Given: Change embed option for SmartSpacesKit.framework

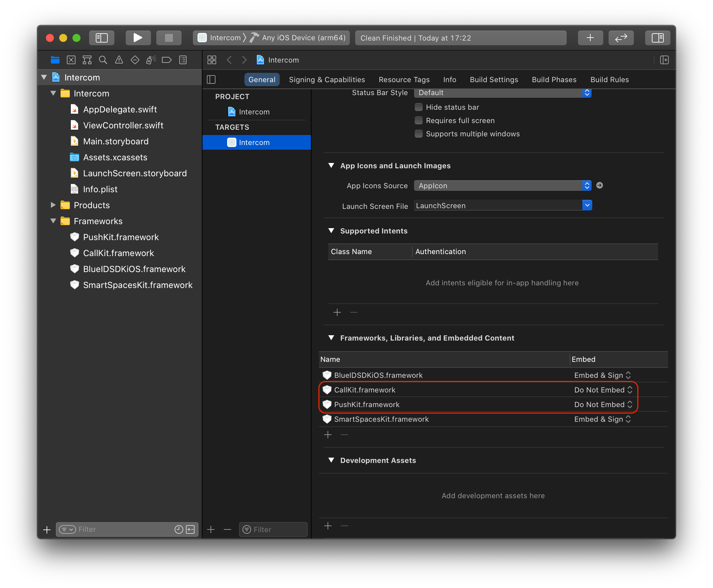Looking at the screenshot, I should pos(602,419).
